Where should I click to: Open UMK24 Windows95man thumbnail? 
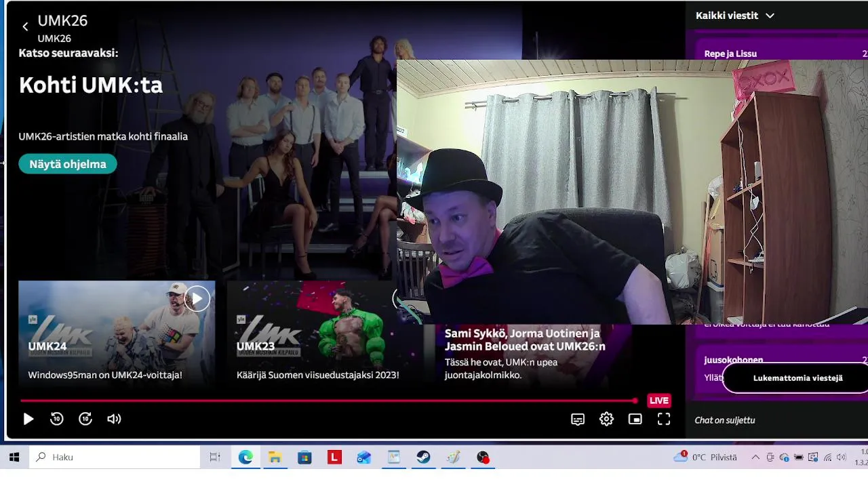117,333
